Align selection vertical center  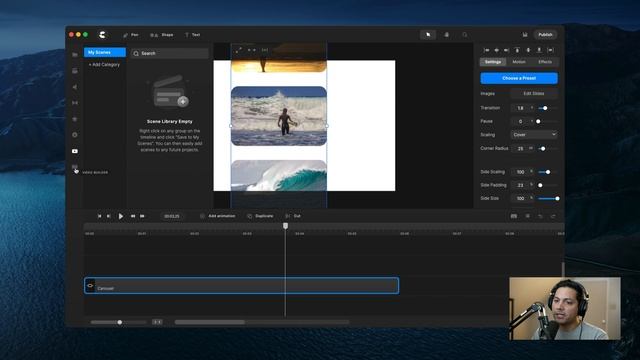pyautogui.click(x=528, y=50)
